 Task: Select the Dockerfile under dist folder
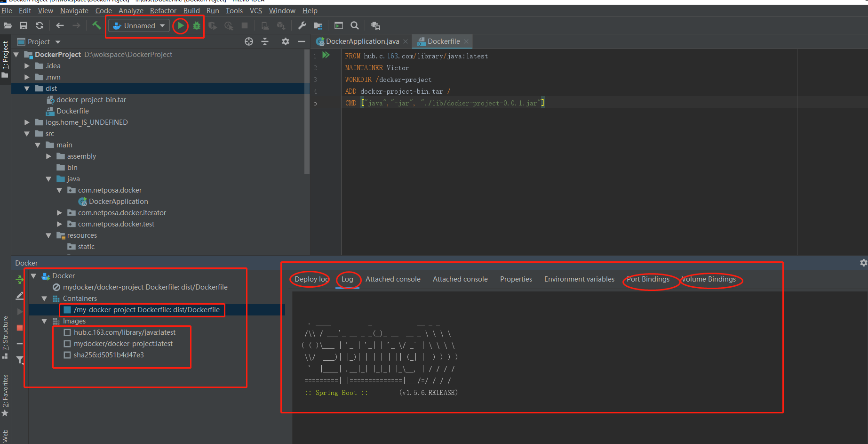coord(72,111)
